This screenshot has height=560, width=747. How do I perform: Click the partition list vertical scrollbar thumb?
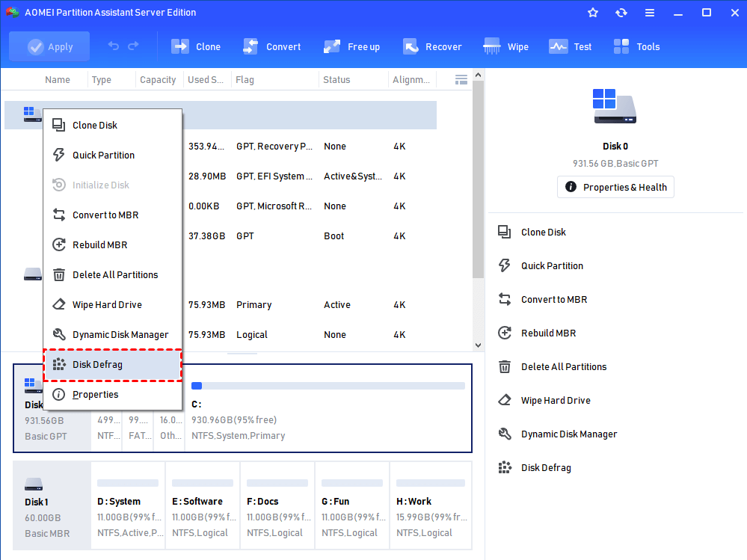tap(479, 179)
